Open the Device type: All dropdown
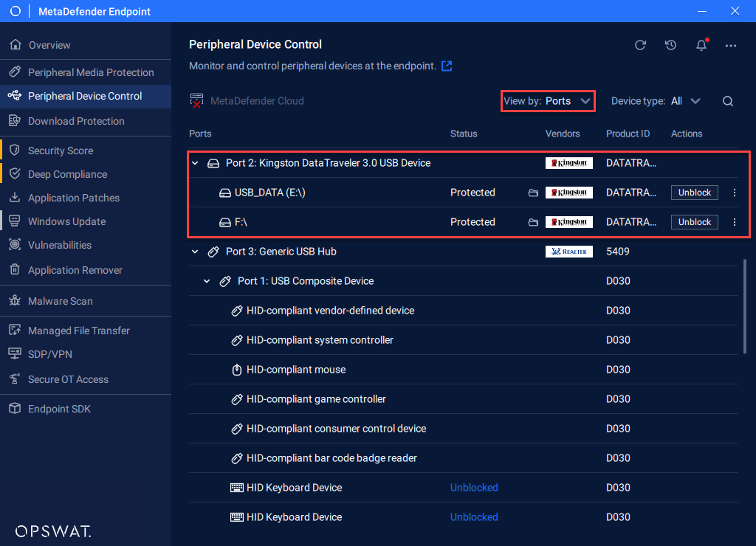756x546 pixels. pyautogui.click(x=656, y=101)
